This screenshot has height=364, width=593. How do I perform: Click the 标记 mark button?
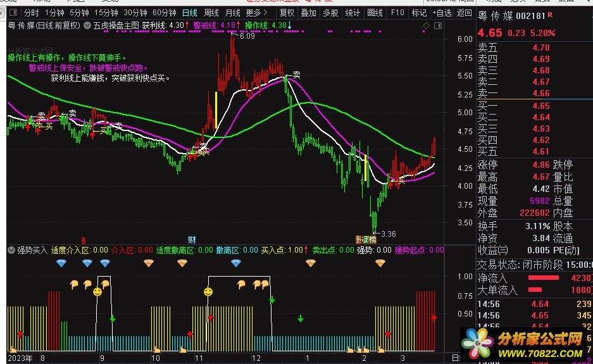click(x=419, y=13)
